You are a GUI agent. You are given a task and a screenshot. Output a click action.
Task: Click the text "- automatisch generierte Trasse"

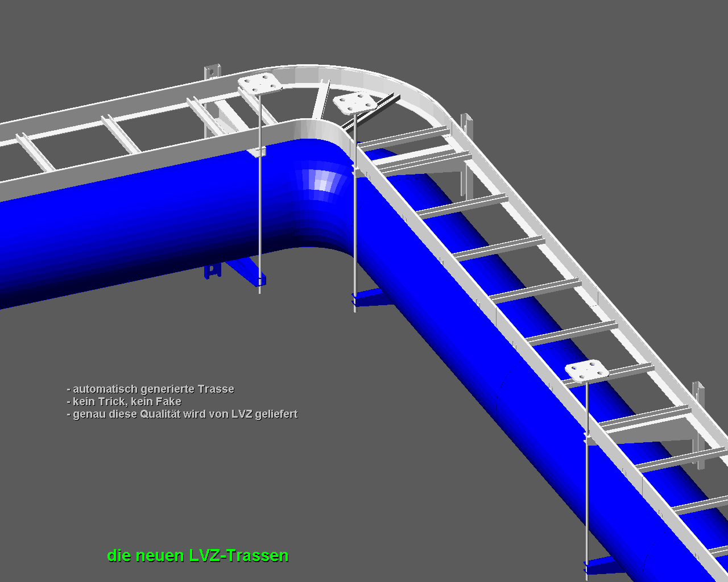151,389
